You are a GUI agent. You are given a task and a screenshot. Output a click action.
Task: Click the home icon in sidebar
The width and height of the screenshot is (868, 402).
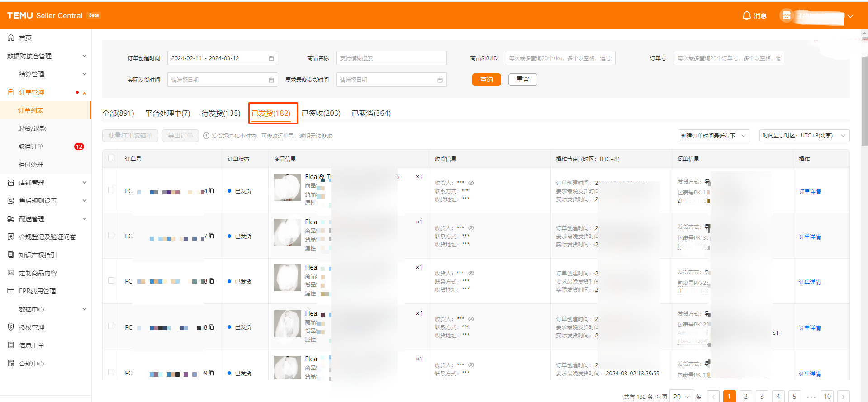click(x=11, y=38)
